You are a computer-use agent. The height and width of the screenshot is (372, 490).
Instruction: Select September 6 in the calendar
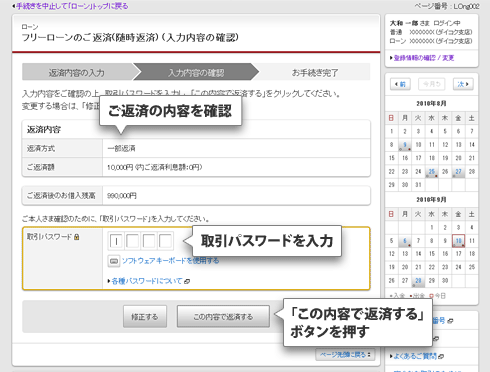pyautogui.click(x=405, y=241)
